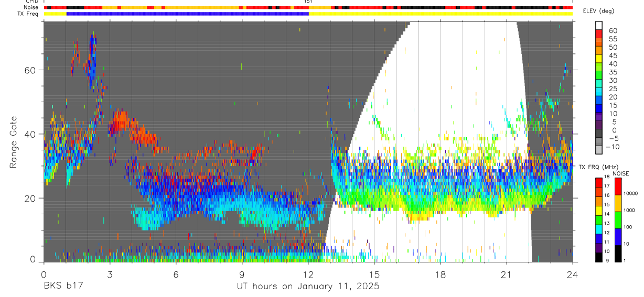Viewport: 644px width, 297px height.
Task: Click the TX FRQ legend value '9'
Action: pos(607,261)
